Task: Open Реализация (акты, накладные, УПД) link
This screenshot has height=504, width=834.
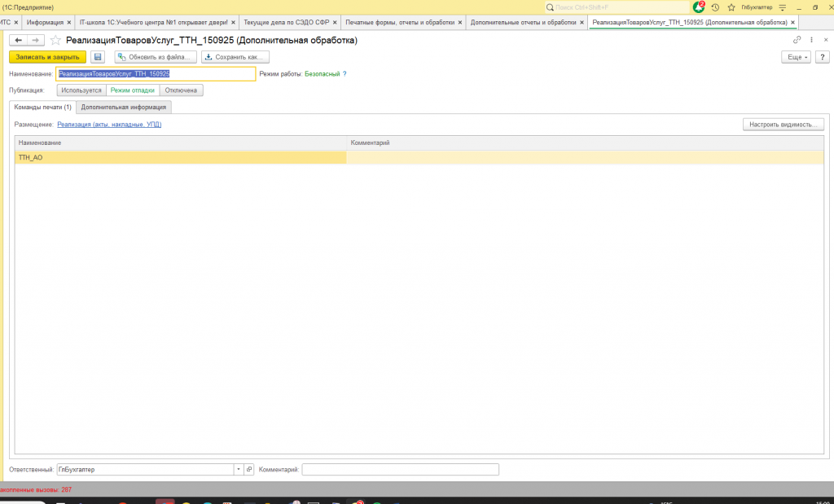Action: [109, 125]
